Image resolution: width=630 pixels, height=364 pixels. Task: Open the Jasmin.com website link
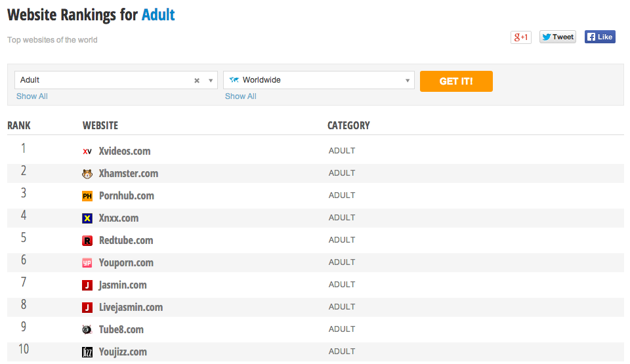(x=123, y=285)
